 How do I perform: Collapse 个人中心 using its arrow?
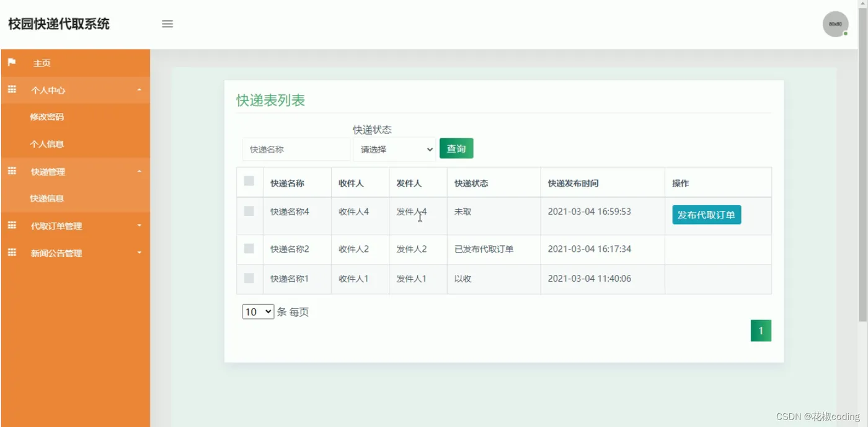pyautogui.click(x=139, y=90)
